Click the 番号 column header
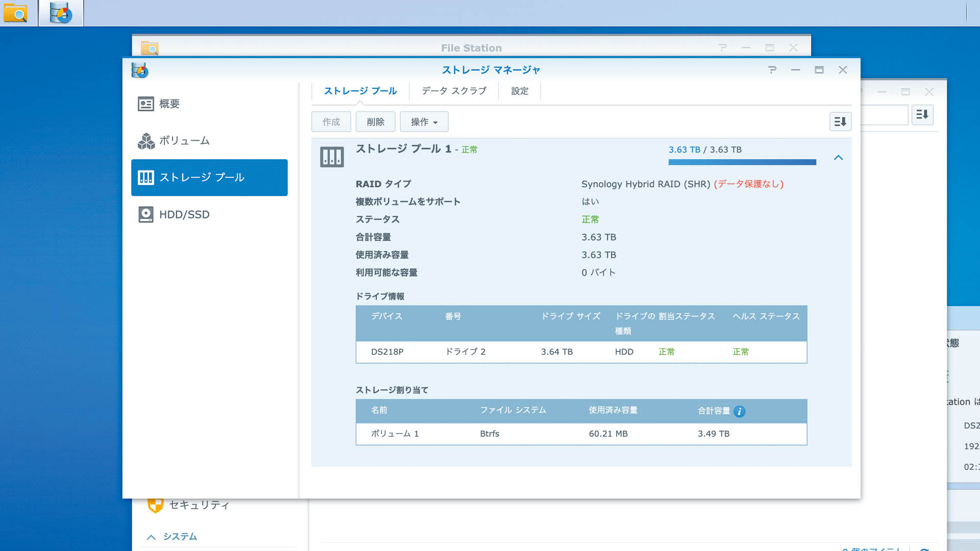Image resolution: width=980 pixels, height=551 pixels. (x=453, y=316)
